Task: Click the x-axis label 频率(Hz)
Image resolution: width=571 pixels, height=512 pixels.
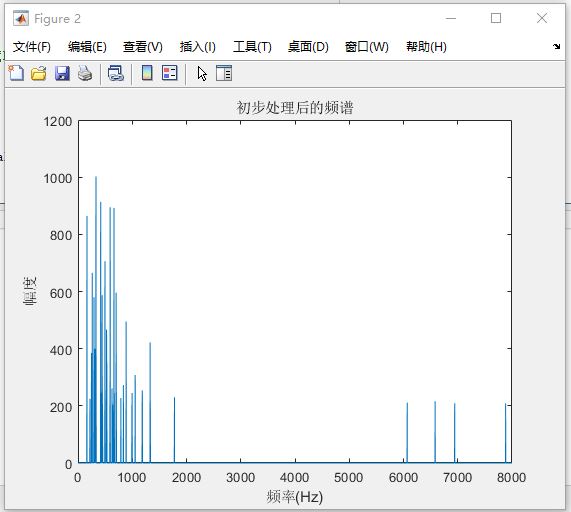Action: 295,497
